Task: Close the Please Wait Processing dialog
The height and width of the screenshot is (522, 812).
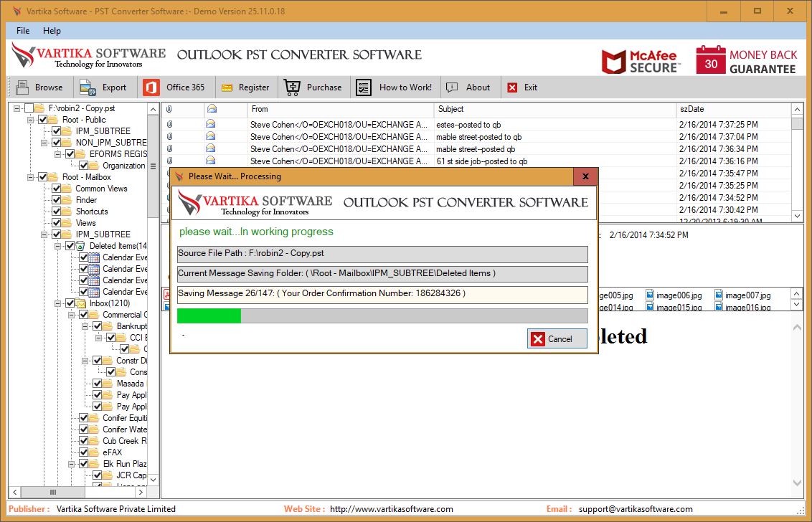Action: tap(585, 176)
